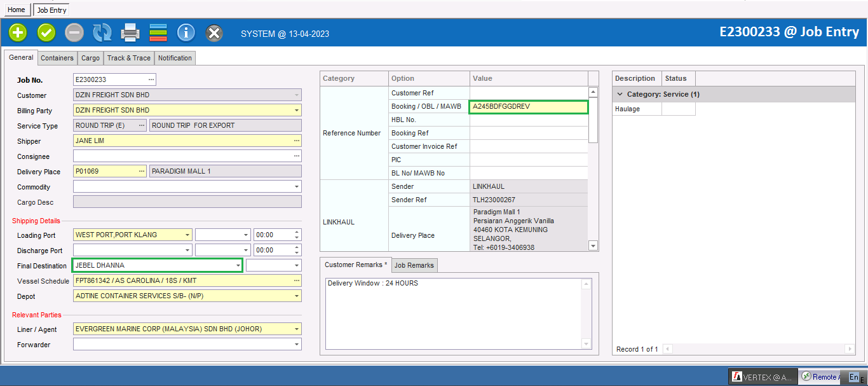
Task: Click the Vessel Schedule ellipsis button
Action: 296,280
